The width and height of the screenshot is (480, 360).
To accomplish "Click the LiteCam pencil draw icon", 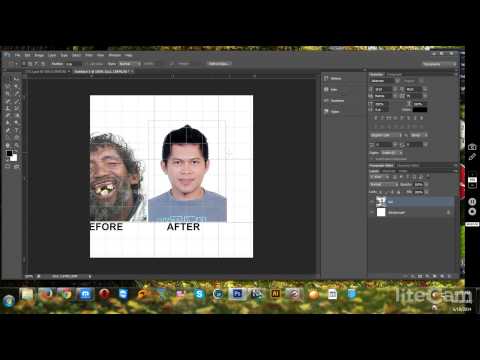I will click(x=472, y=157).
